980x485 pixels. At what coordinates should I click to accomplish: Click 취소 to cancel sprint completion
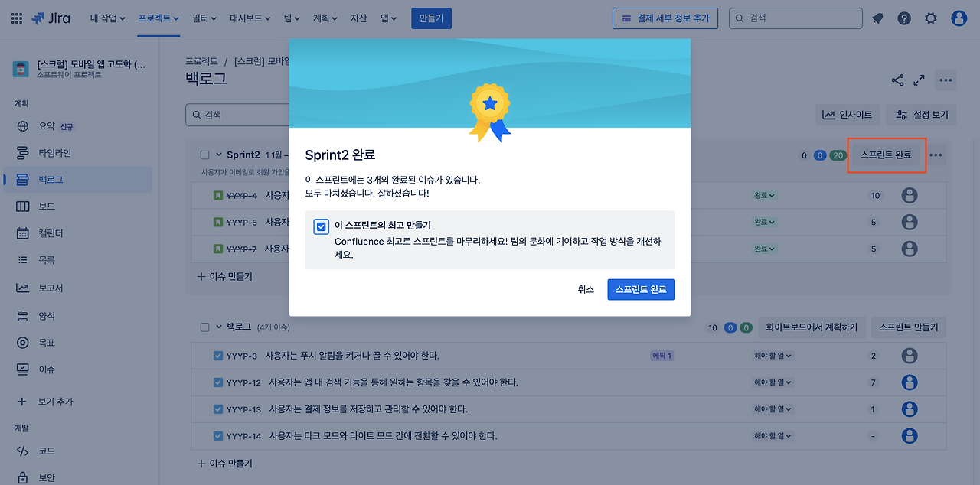tap(586, 289)
